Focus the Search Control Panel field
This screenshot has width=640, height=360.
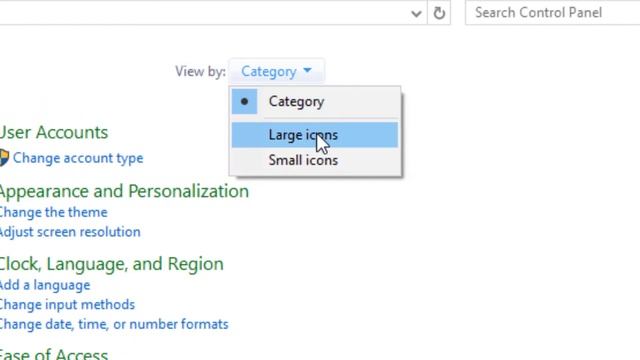[x=553, y=13]
